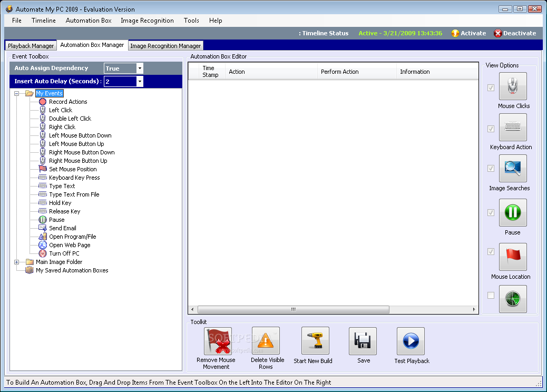Click the editor horizontal scrollbar thumb
This screenshot has height=392, width=547.
[x=294, y=309]
